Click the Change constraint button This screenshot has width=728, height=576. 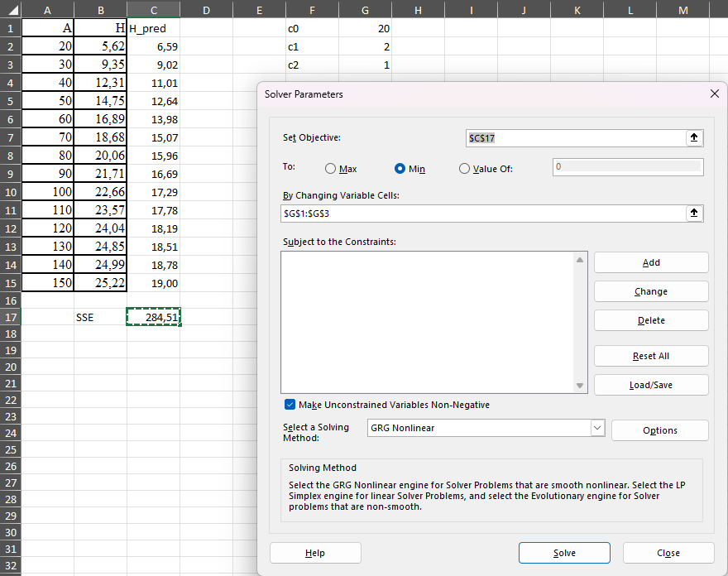650,291
